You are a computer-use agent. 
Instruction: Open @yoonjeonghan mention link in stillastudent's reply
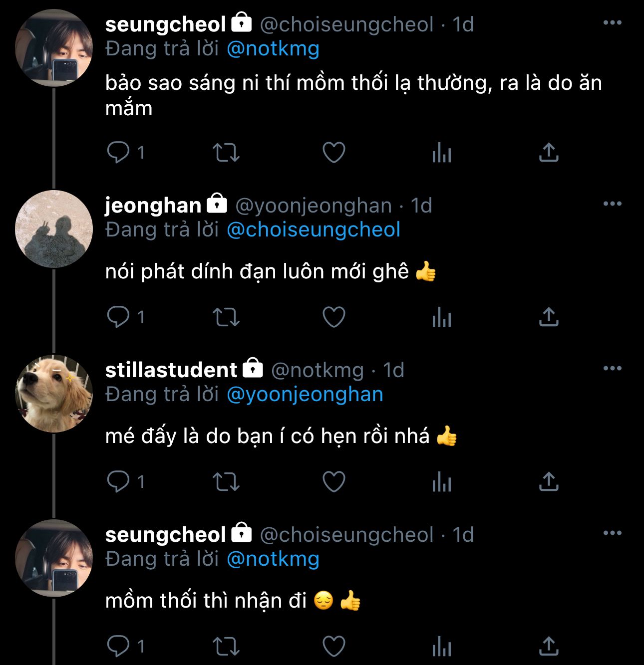click(x=305, y=394)
